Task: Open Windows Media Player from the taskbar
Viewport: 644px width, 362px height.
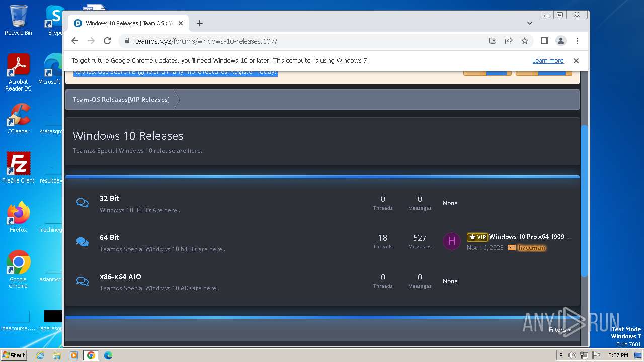Action: (73, 355)
